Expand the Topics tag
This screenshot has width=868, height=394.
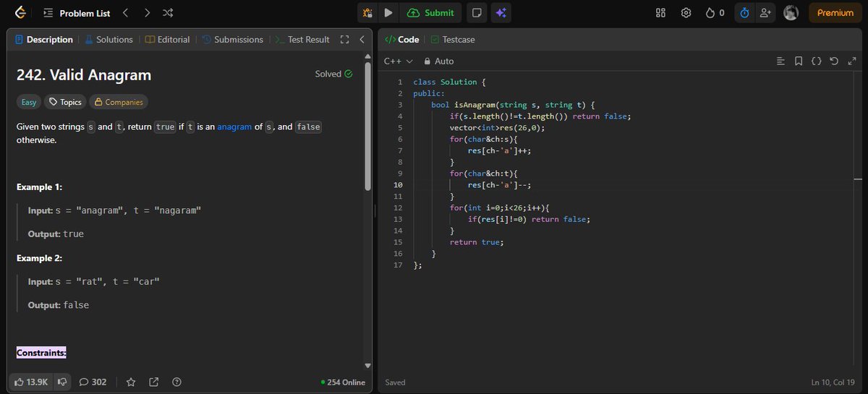tap(65, 102)
